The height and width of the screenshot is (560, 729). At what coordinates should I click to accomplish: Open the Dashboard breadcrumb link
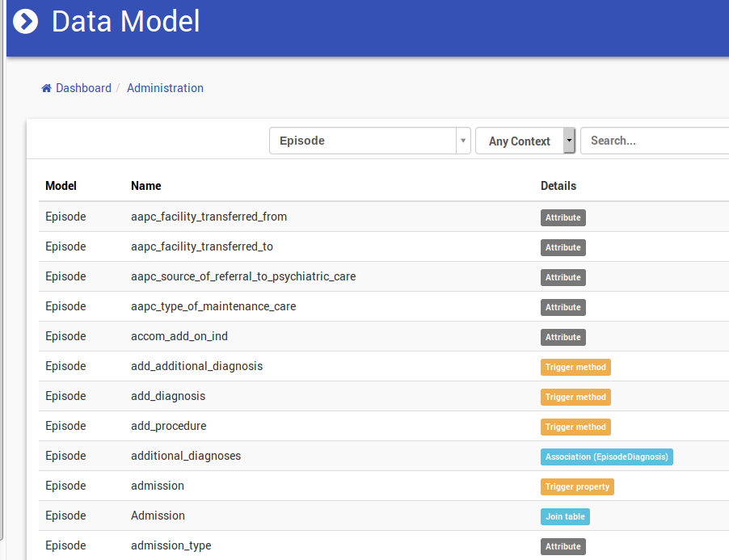tap(83, 88)
